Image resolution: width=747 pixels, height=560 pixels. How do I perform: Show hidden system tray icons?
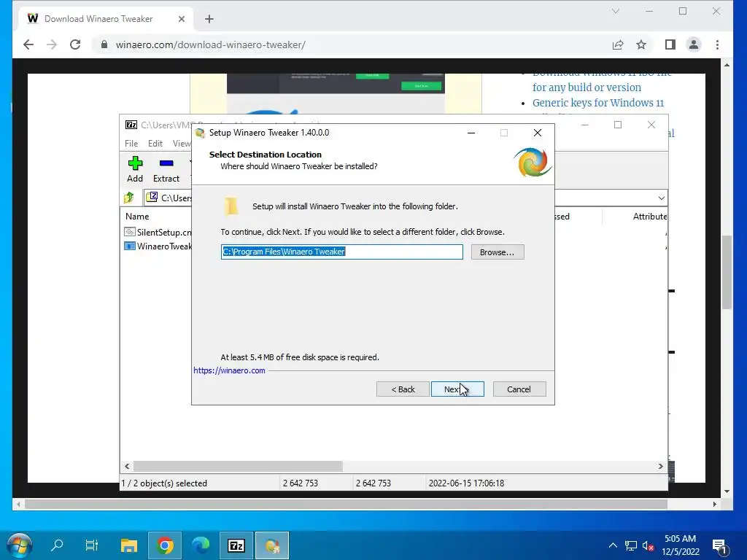click(x=613, y=545)
